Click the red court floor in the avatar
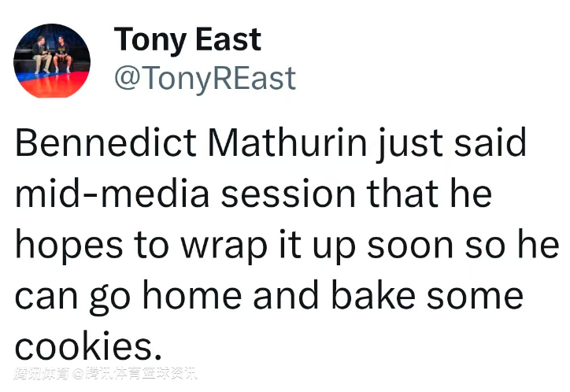Viewport: 570px width, 392px height. click(53, 86)
